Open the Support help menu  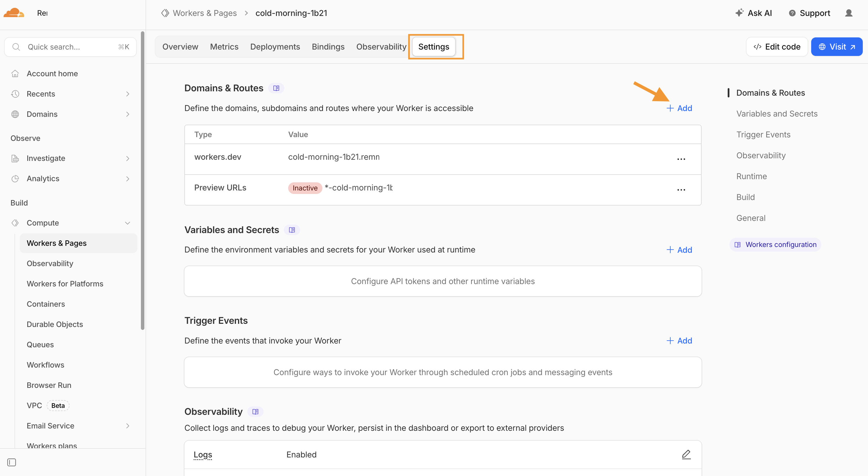pyautogui.click(x=809, y=13)
